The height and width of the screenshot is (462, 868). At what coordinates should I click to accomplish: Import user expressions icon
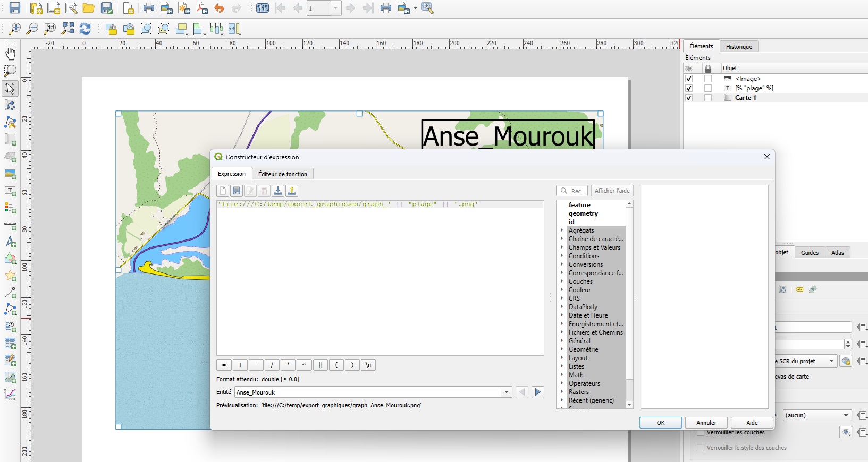278,191
